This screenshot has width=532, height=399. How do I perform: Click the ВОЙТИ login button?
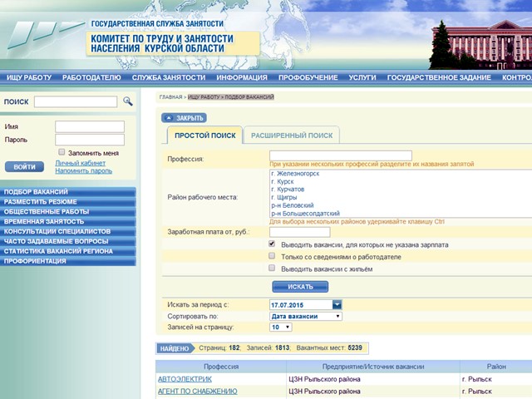pyautogui.click(x=24, y=167)
